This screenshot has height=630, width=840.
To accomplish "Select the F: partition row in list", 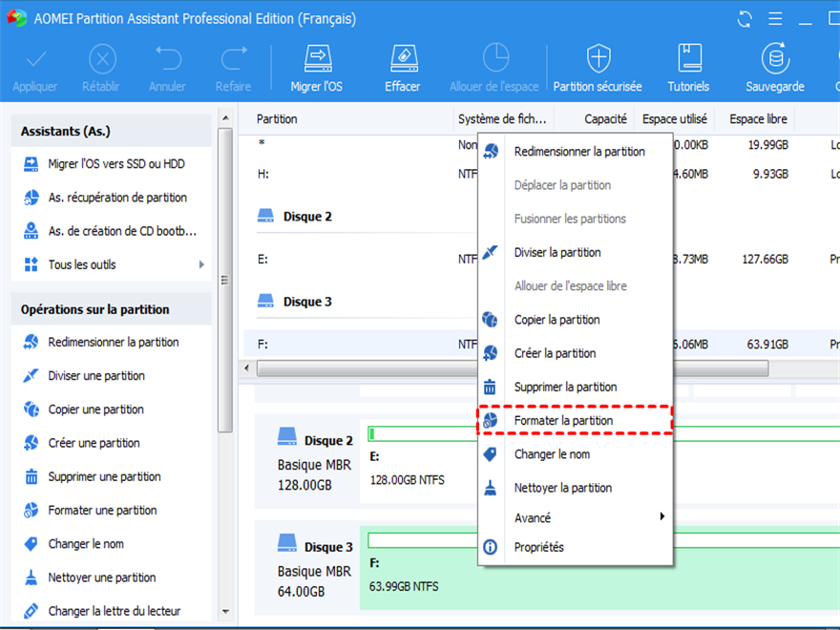I will 360,345.
